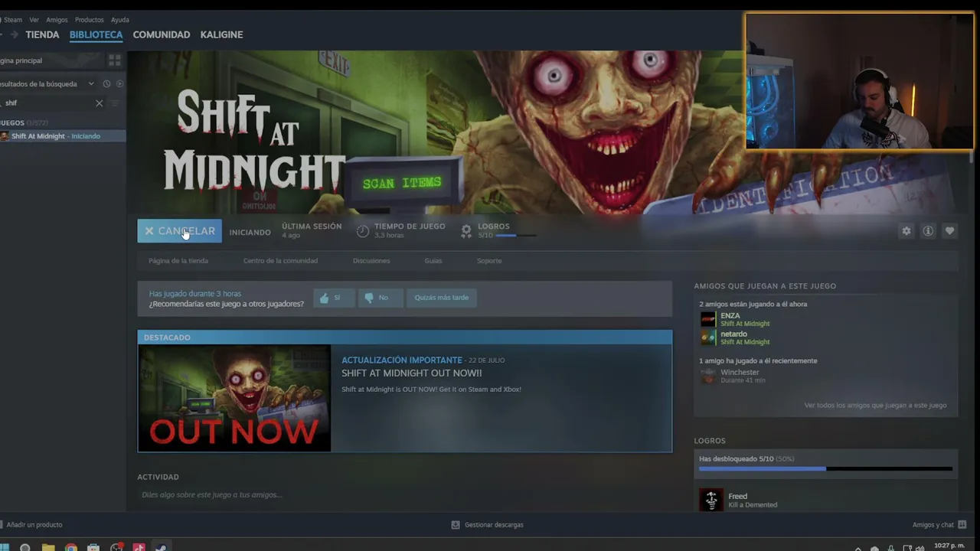Open netardo friend avatar

click(x=708, y=337)
